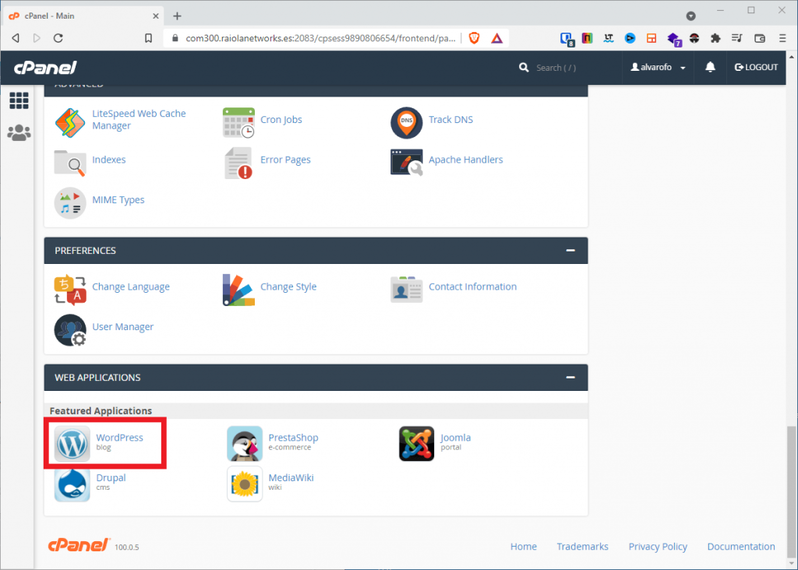Bookmark this page icon in address bar

148,38
